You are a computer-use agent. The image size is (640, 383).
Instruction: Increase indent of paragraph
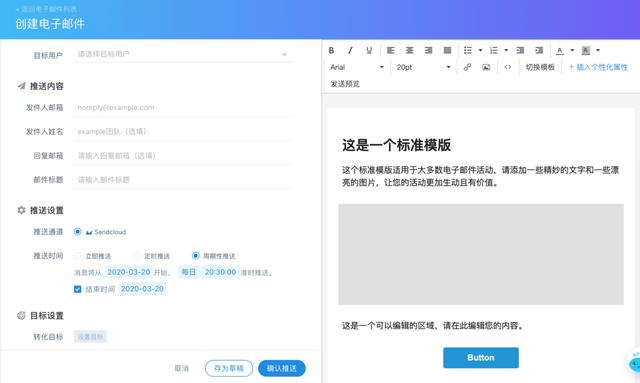539,50
